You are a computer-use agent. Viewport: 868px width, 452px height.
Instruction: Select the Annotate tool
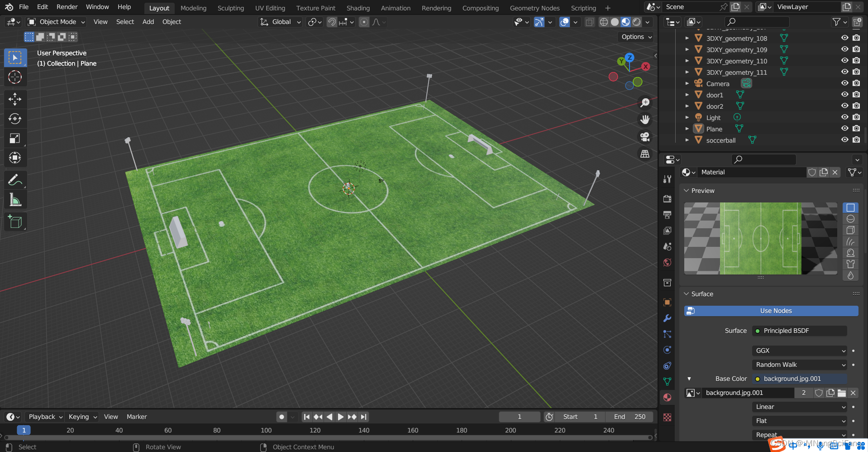tap(15, 180)
